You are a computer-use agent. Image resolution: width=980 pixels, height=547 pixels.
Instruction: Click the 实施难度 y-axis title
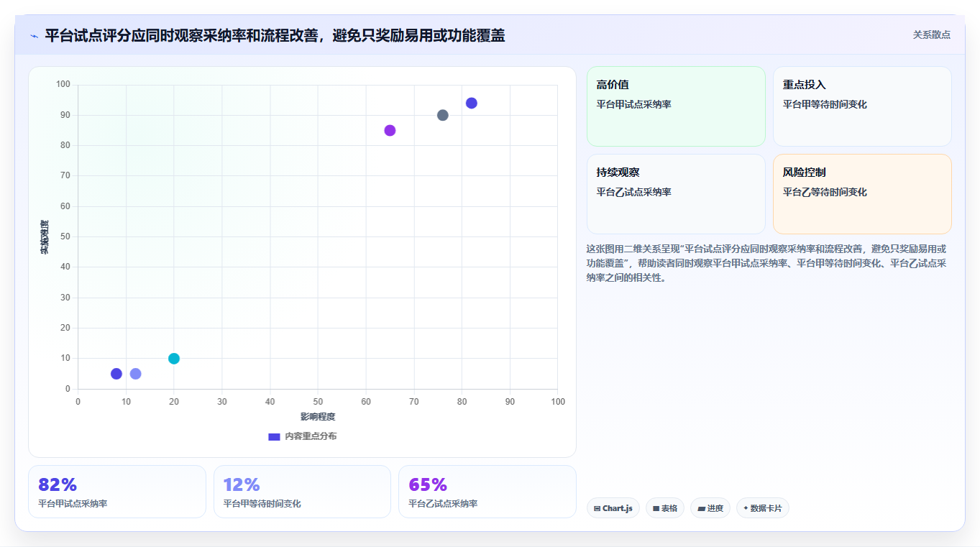tap(45, 237)
